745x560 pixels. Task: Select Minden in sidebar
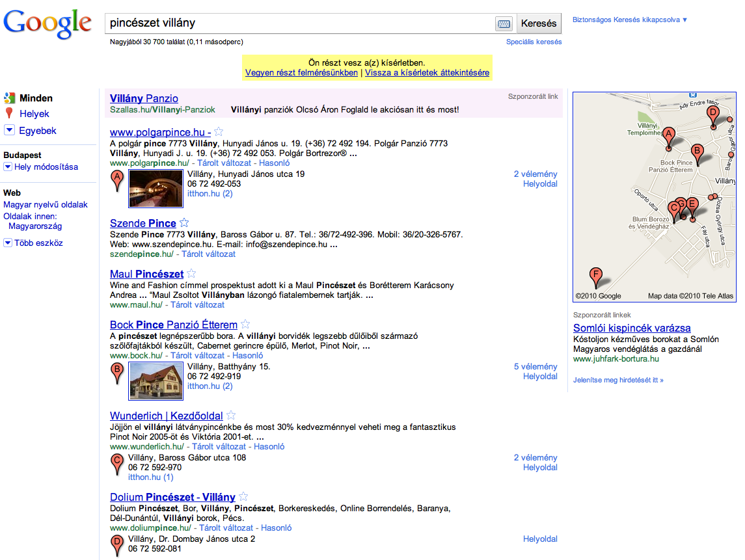[36, 98]
